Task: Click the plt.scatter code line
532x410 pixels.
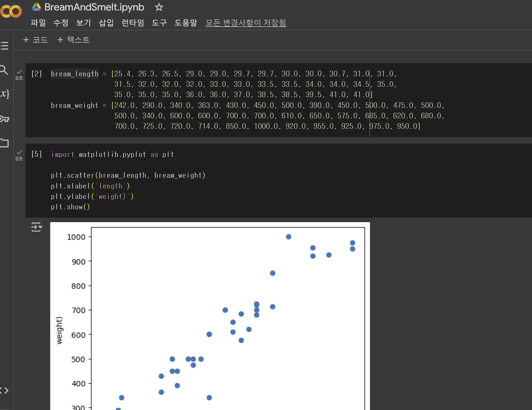Action: tap(128, 175)
